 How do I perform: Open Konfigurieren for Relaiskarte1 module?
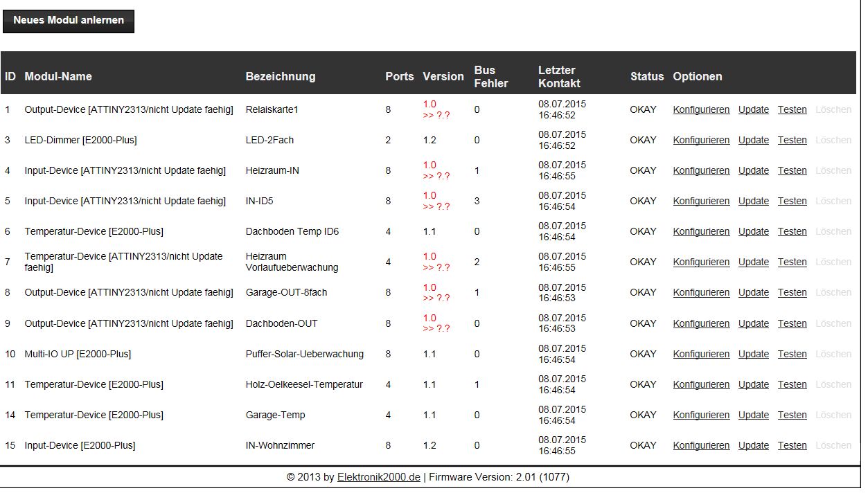click(x=701, y=109)
